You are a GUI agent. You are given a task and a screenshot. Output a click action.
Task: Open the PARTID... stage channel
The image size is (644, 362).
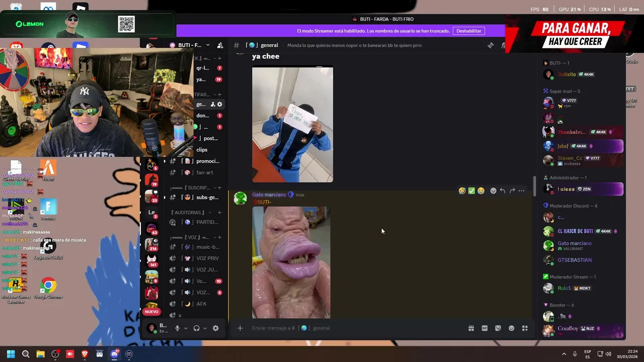pos(196,222)
